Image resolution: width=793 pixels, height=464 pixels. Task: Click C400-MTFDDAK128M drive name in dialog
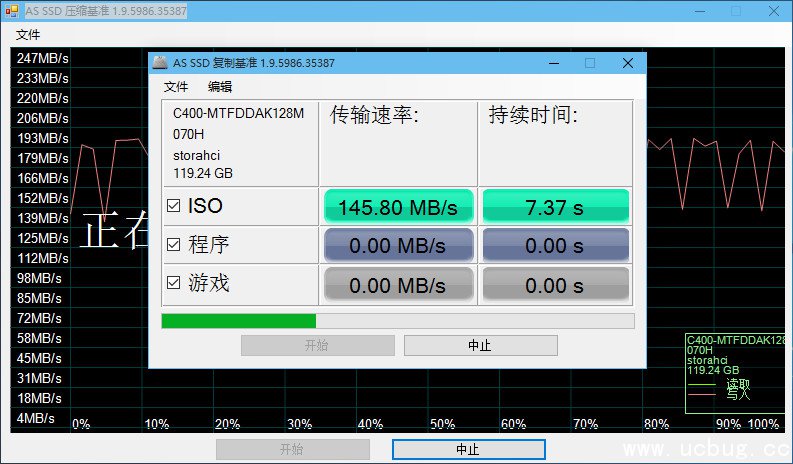pos(239,113)
